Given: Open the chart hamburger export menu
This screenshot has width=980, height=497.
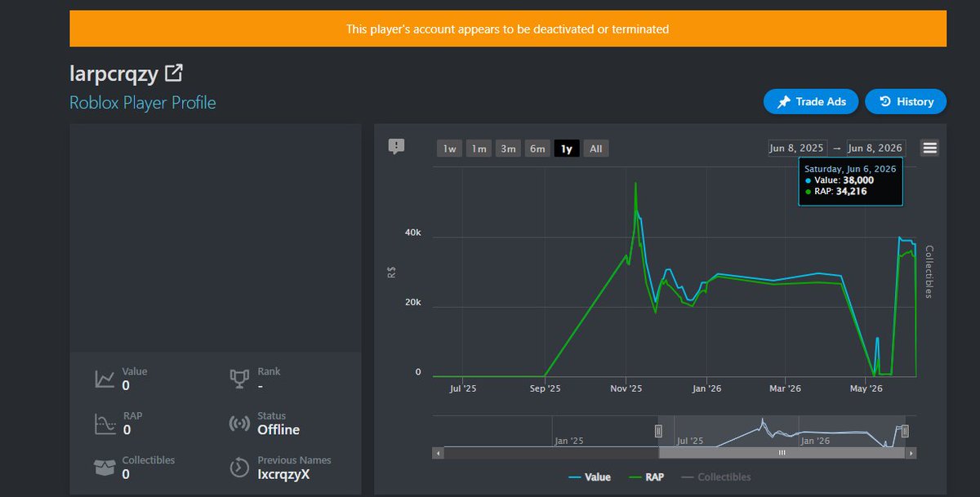Looking at the screenshot, I should click(x=929, y=148).
